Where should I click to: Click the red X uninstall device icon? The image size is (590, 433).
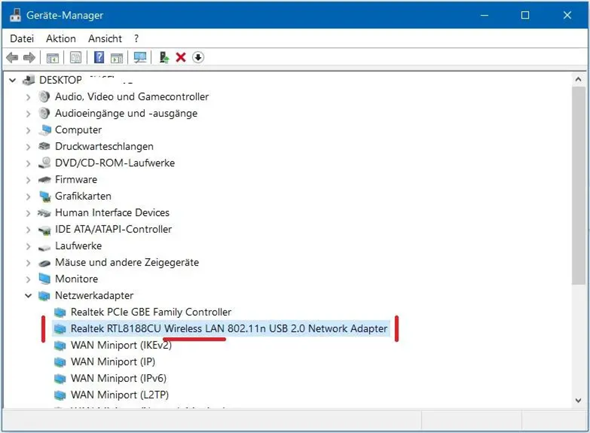click(x=181, y=57)
